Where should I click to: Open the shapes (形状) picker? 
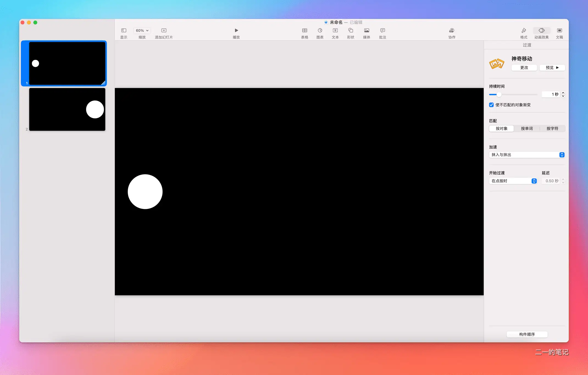tap(351, 30)
